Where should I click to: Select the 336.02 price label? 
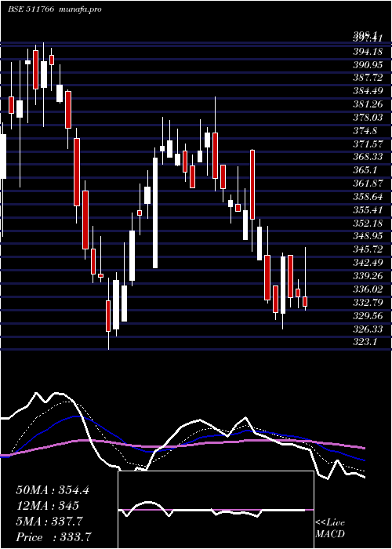368,289
